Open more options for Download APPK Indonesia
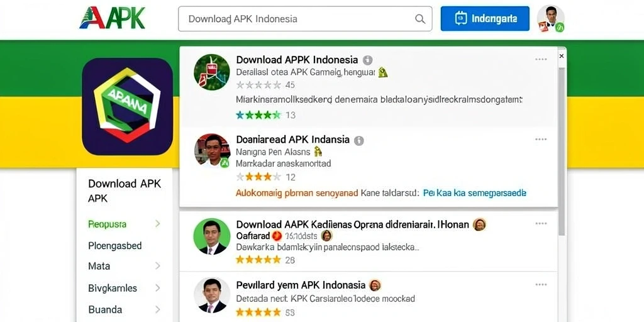 (x=541, y=59)
